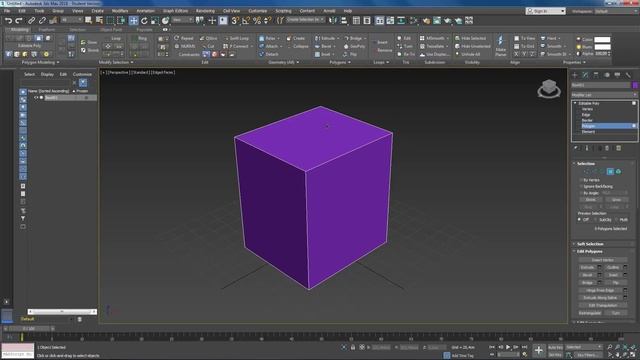Click the Make Planar icon
This screenshot has width=640, height=360.
click(500, 45)
